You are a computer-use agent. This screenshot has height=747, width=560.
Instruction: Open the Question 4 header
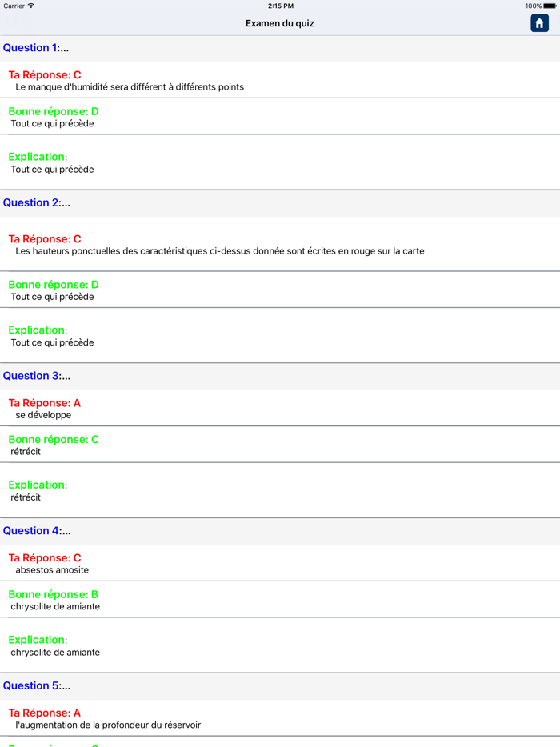pos(280,531)
